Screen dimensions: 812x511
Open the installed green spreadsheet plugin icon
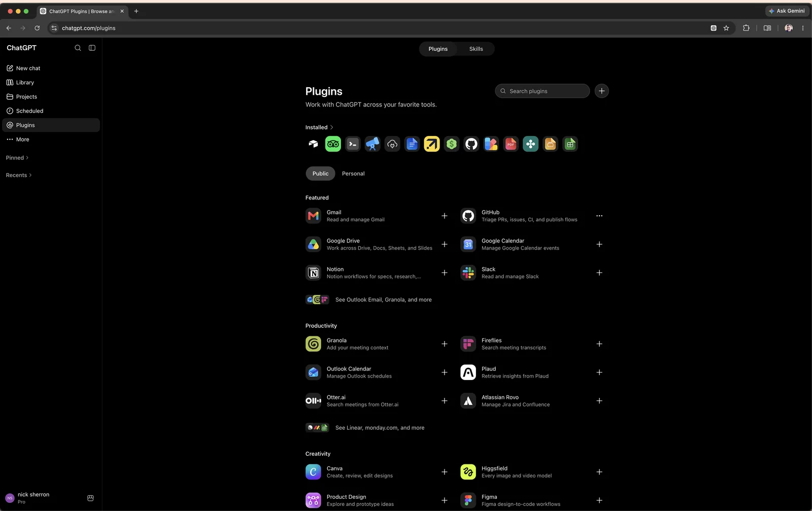tap(570, 144)
